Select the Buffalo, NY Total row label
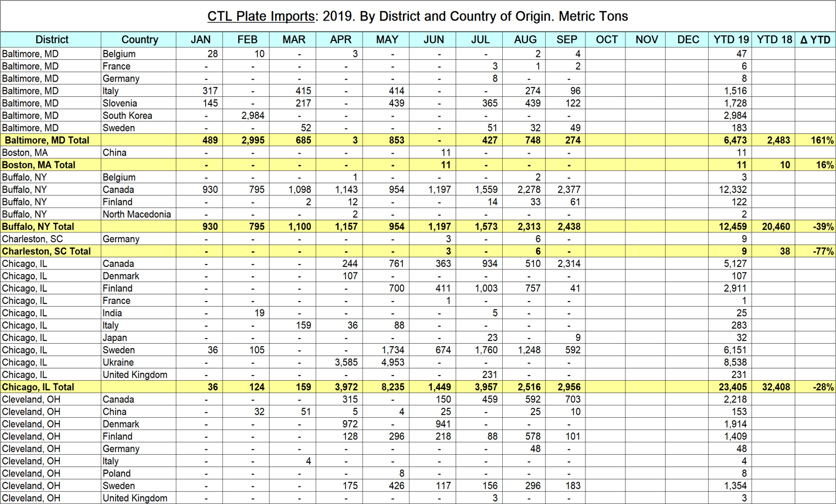Viewport: 836px width, 504px height. click(x=38, y=226)
